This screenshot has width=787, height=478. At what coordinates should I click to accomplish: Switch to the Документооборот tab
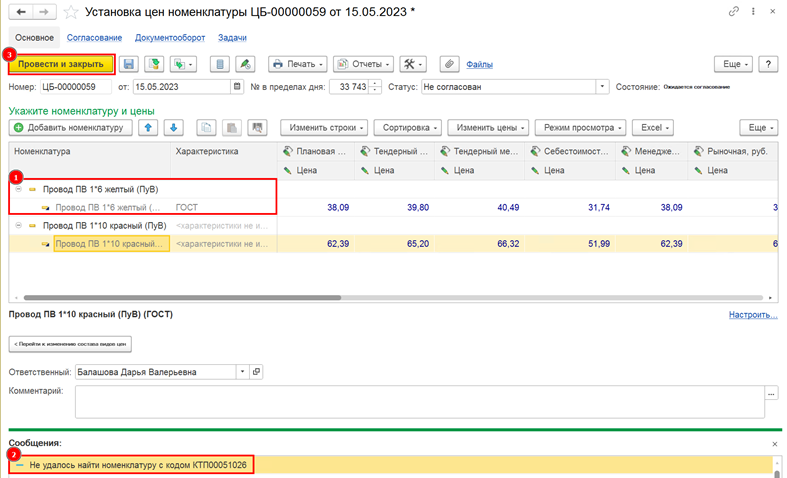click(170, 38)
